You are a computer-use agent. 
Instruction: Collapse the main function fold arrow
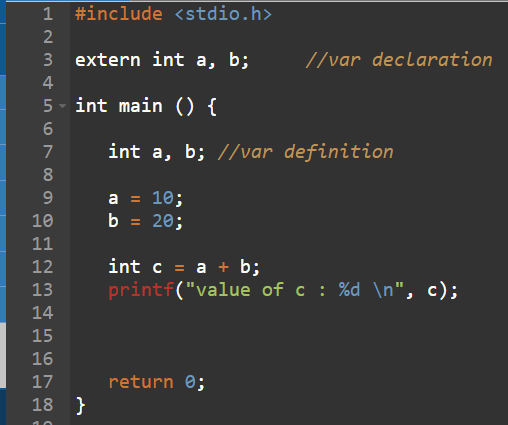[x=62, y=106]
